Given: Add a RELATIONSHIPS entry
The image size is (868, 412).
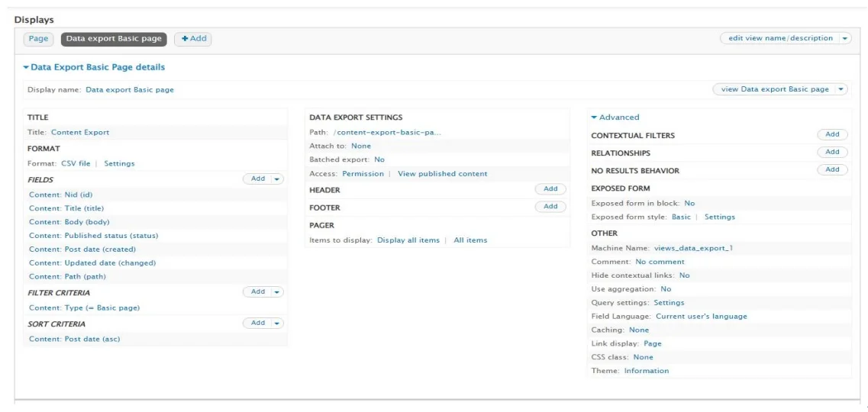Looking at the screenshot, I should pyautogui.click(x=833, y=152).
